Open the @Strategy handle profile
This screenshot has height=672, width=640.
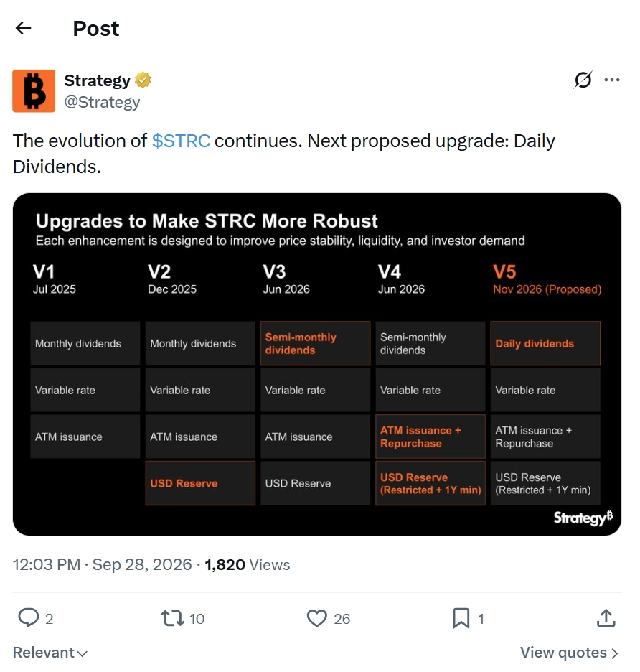coord(102,102)
